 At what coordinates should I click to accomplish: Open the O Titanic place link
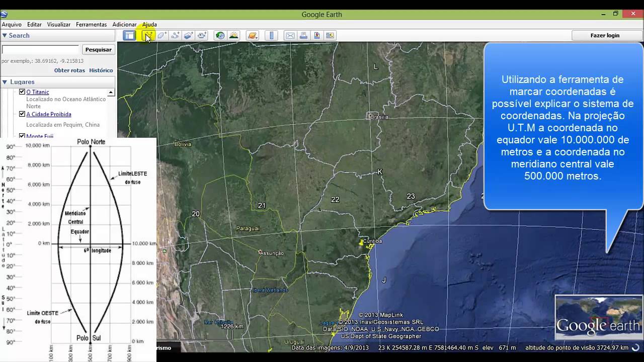click(38, 92)
